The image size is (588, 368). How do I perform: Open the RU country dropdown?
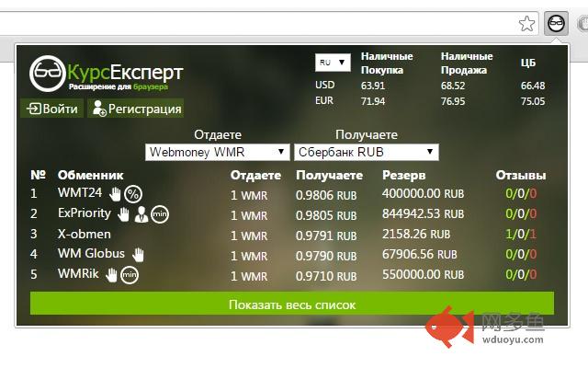click(333, 63)
